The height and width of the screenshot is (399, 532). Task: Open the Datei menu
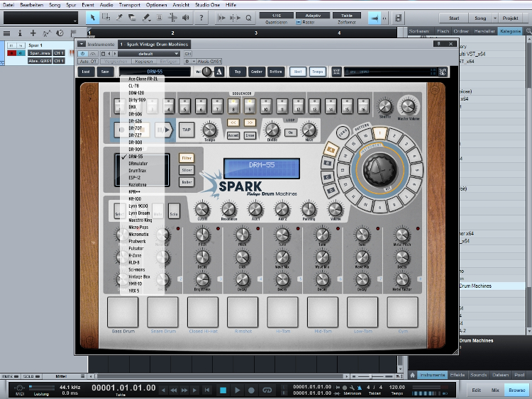click(9, 5)
